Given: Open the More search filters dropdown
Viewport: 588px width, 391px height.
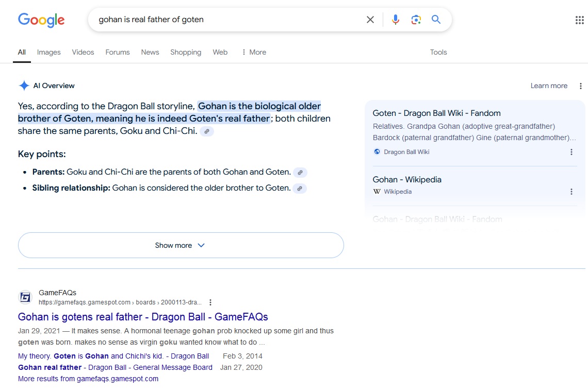Looking at the screenshot, I should (x=254, y=53).
